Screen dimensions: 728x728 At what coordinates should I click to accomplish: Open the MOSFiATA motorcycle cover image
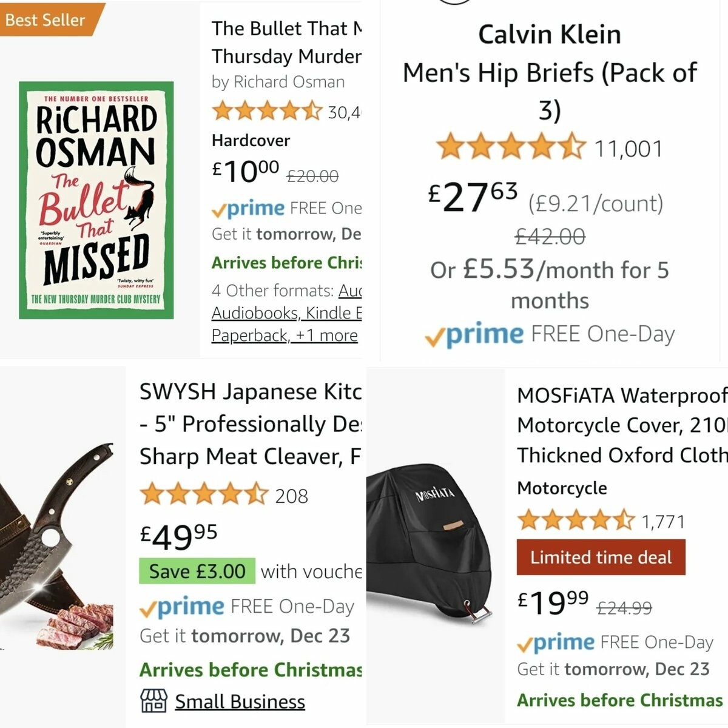pyautogui.click(x=434, y=546)
